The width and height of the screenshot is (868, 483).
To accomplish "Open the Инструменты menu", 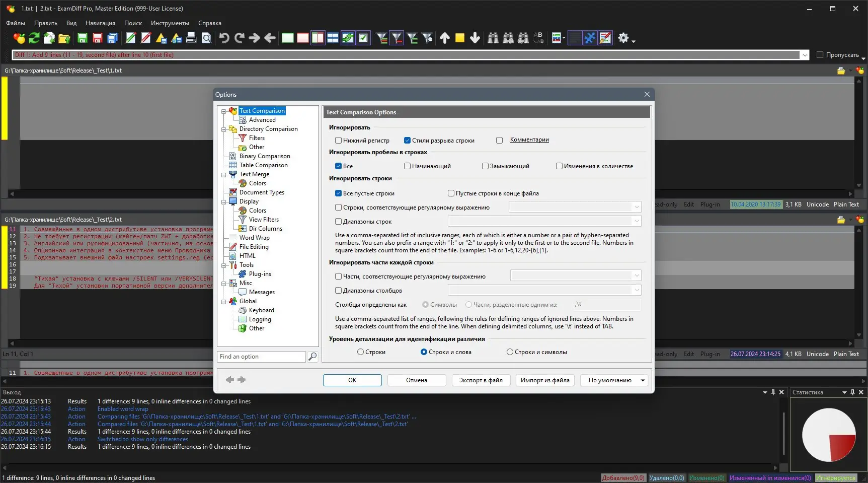I will [170, 23].
